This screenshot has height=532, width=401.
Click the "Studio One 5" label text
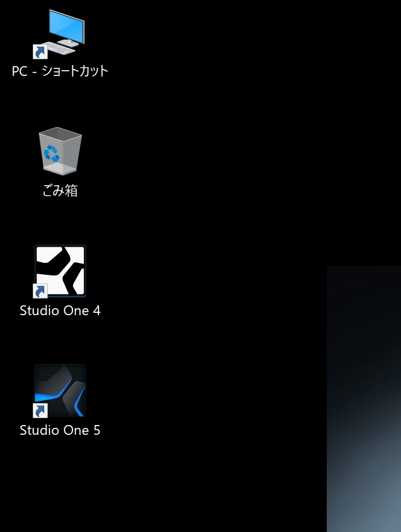coord(60,430)
